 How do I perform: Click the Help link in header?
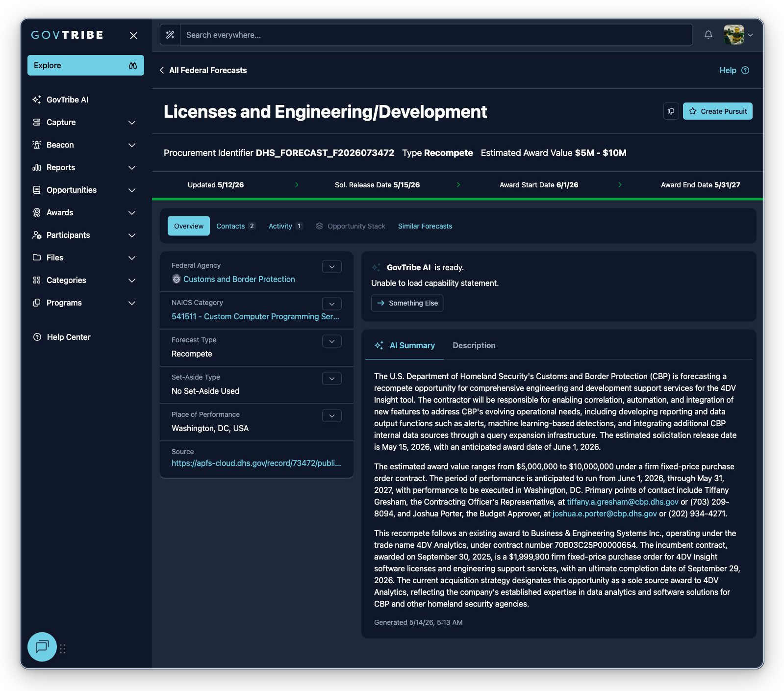point(734,70)
